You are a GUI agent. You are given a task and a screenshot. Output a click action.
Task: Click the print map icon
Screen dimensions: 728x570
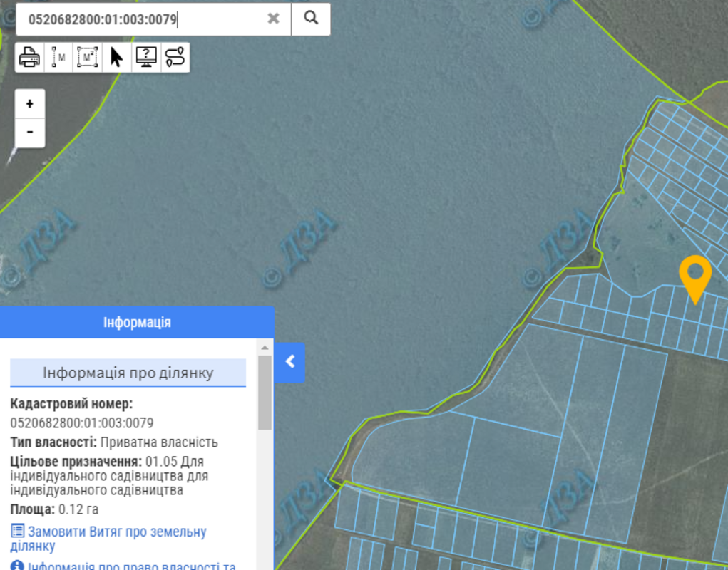tap(29, 58)
